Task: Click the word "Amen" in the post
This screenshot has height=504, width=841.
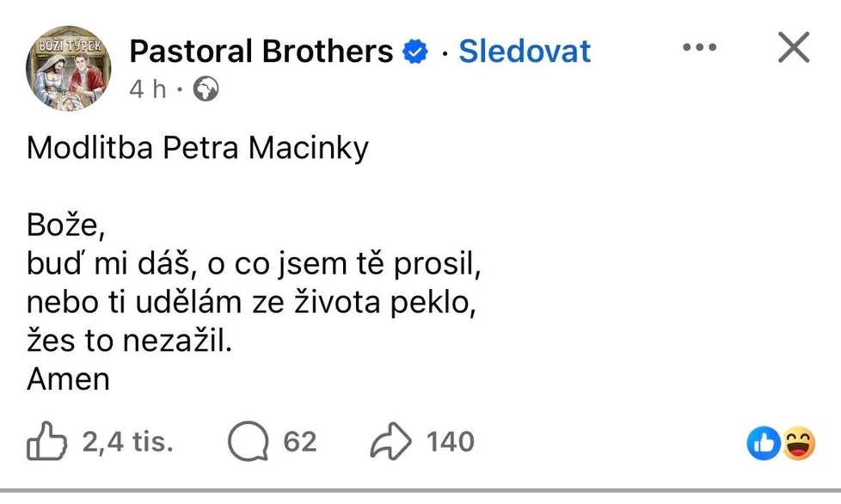Action: tap(69, 379)
